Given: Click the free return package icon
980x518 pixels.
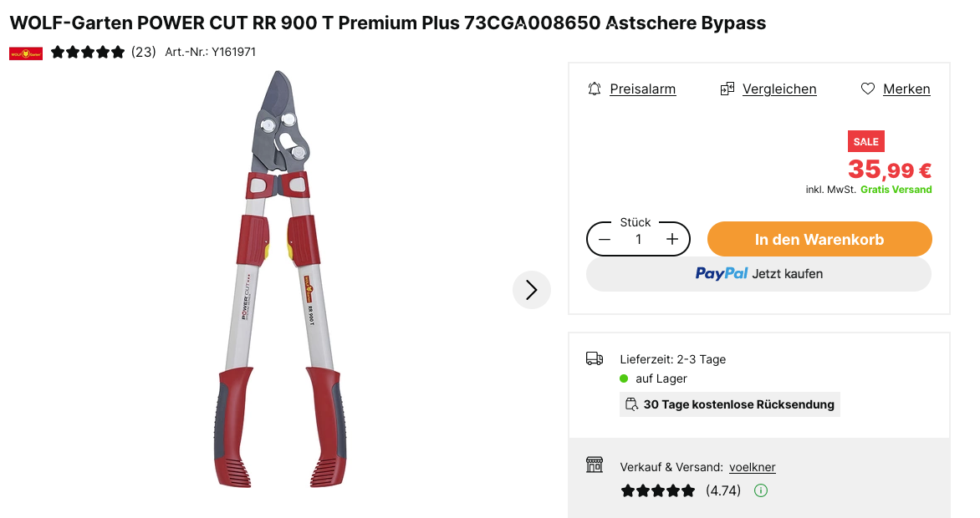Looking at the screenshot, I should click(632, 405).
